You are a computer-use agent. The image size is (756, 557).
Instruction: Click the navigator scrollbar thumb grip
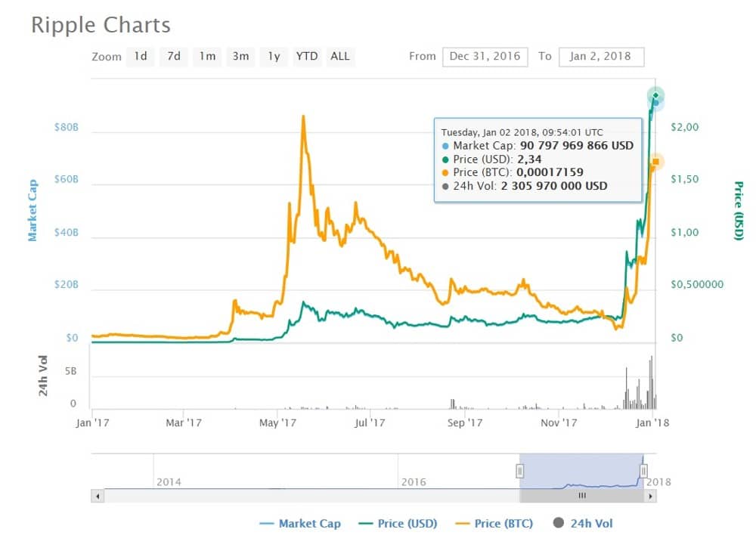[x=582, y=496]
